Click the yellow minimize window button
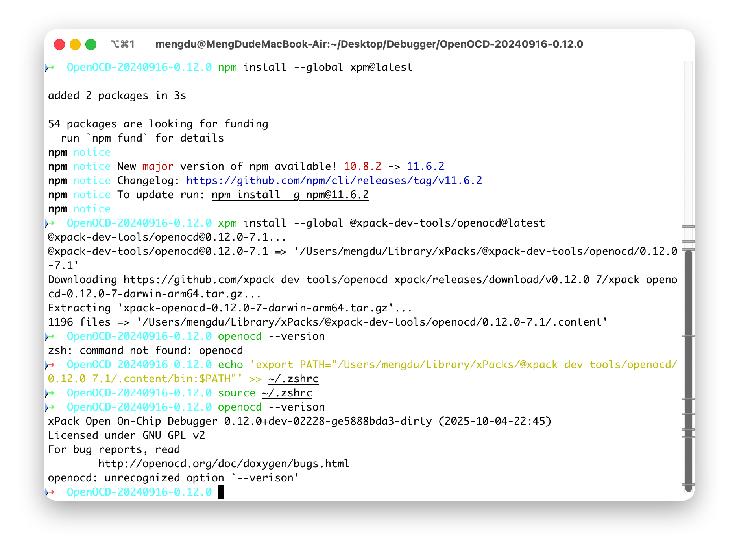 pyautogui.click(x=75, y=44)
